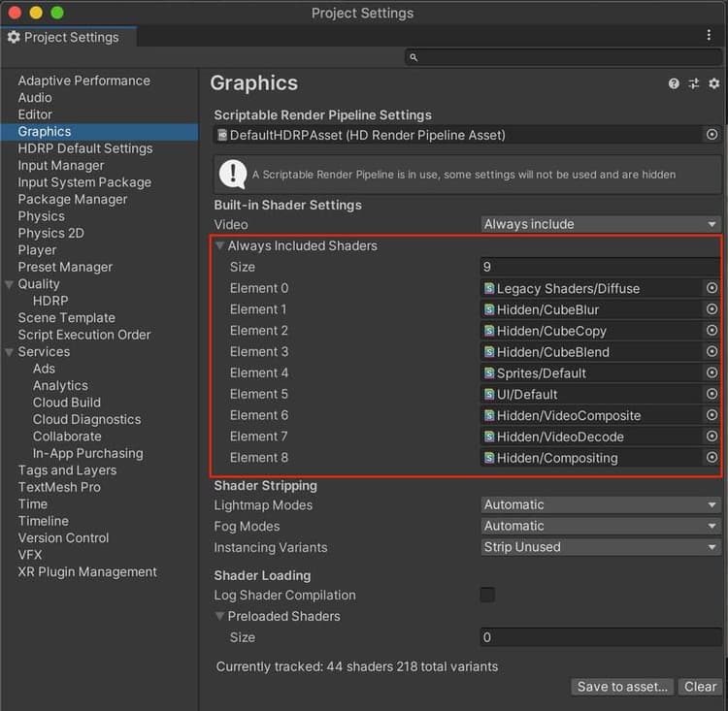728x711 pixels.
Task: Click shader icon beside Legacy Shaders/Diffuse
Action: point(489,289)
